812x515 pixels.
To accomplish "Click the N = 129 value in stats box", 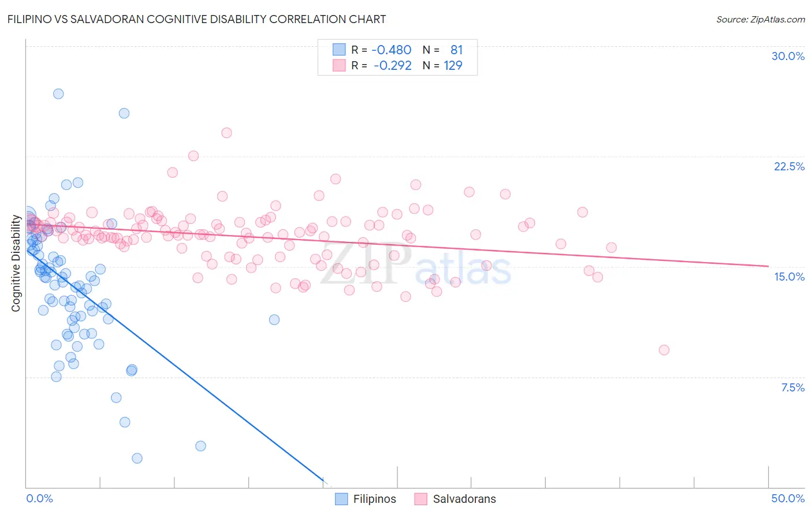I will (442, 65).
